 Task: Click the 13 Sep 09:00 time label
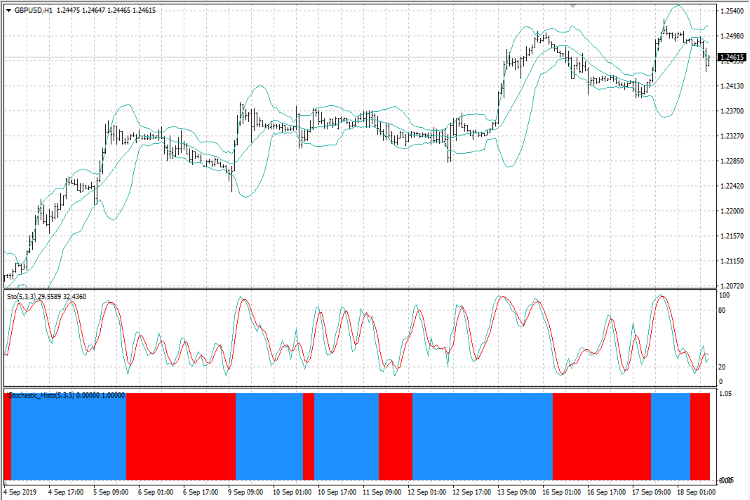[x=516, y=492]
